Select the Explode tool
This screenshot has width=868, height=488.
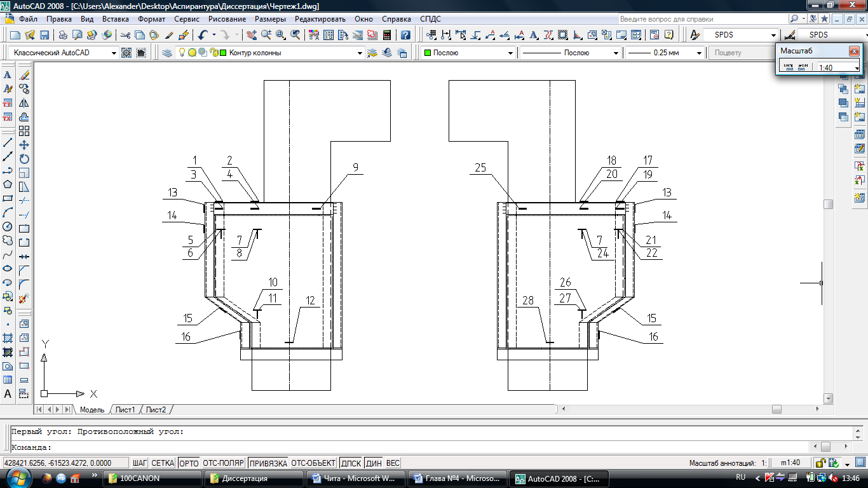pos(24,297)
